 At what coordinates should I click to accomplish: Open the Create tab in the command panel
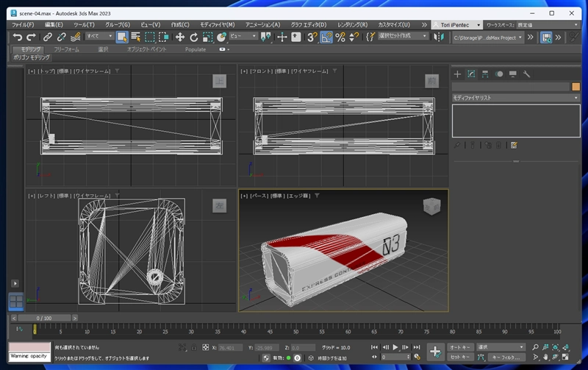point(457,74)
